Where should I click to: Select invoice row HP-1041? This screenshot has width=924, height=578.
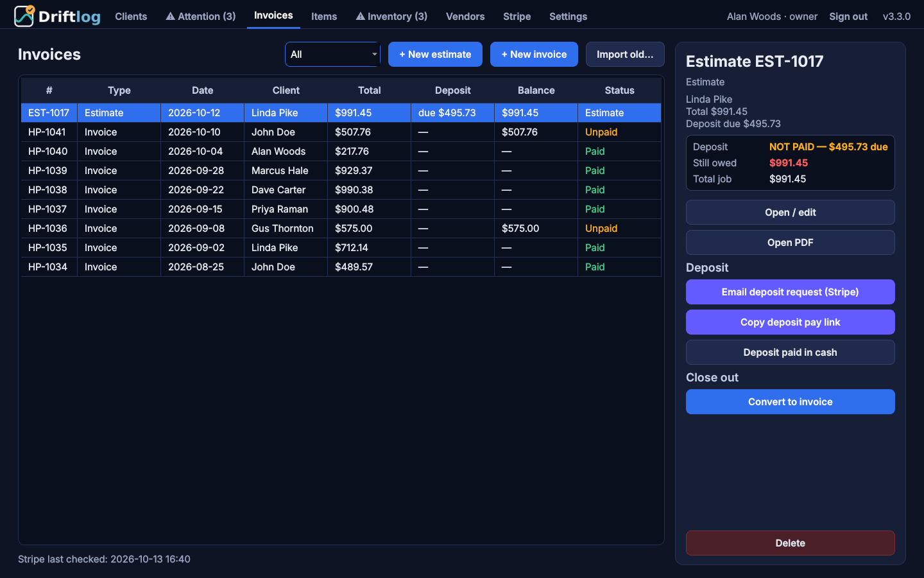(x=341, y=132)
